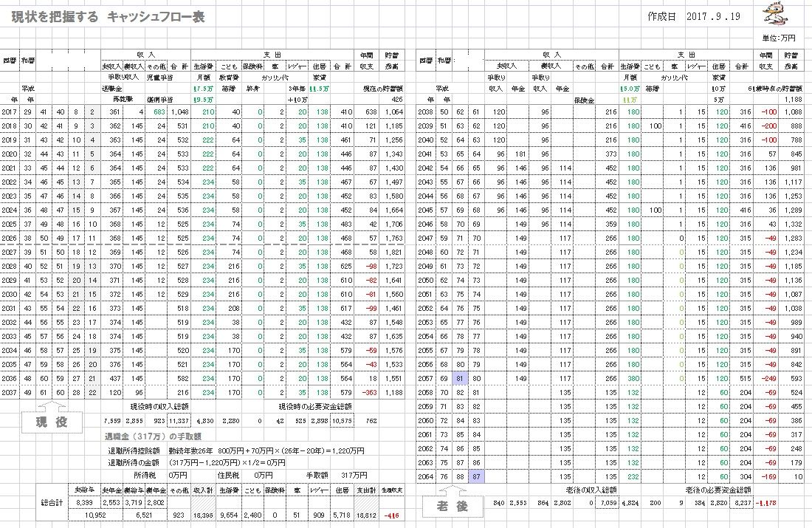The height and width of the screenshot is (528, 812).
Task: Select the 1,048 income total in row 2017
Action: coord(179,112)
